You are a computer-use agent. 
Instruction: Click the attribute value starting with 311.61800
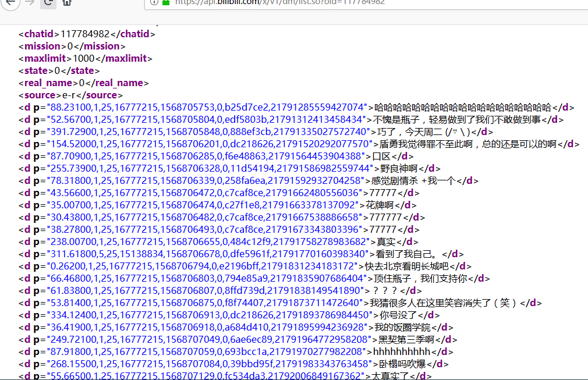(208, 254)
